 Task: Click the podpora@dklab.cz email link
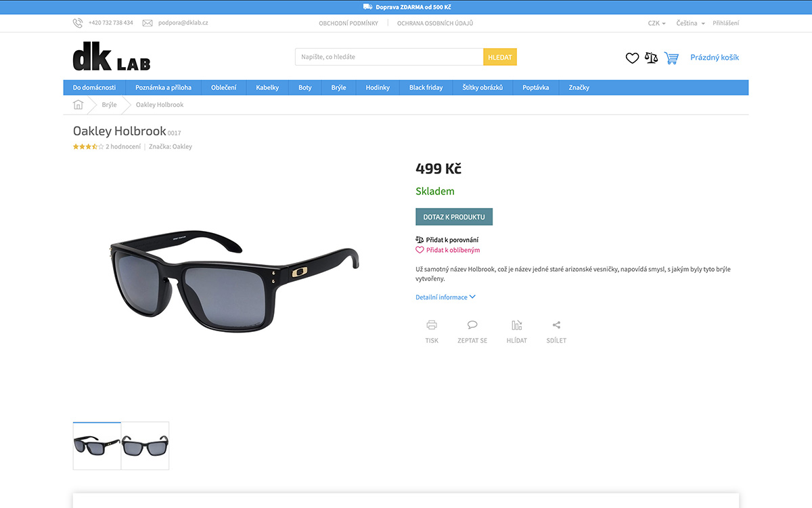tap(183, 23)
